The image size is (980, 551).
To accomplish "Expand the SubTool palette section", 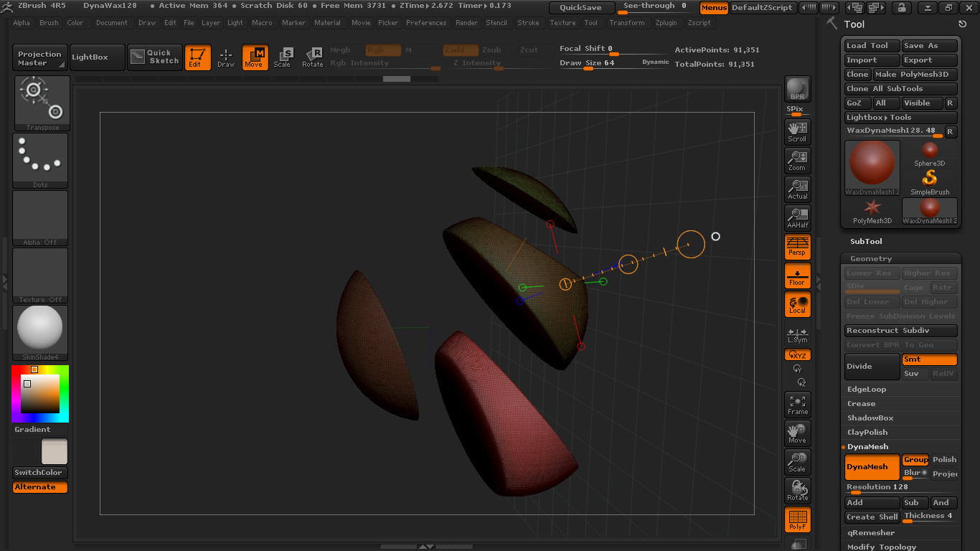I will coord(866,242).
